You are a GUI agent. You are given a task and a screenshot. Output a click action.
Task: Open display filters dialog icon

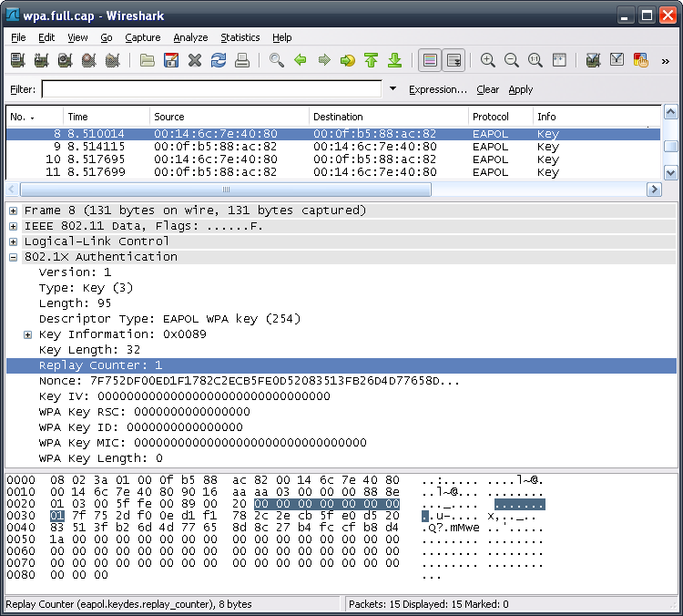(x=617, y=60)
